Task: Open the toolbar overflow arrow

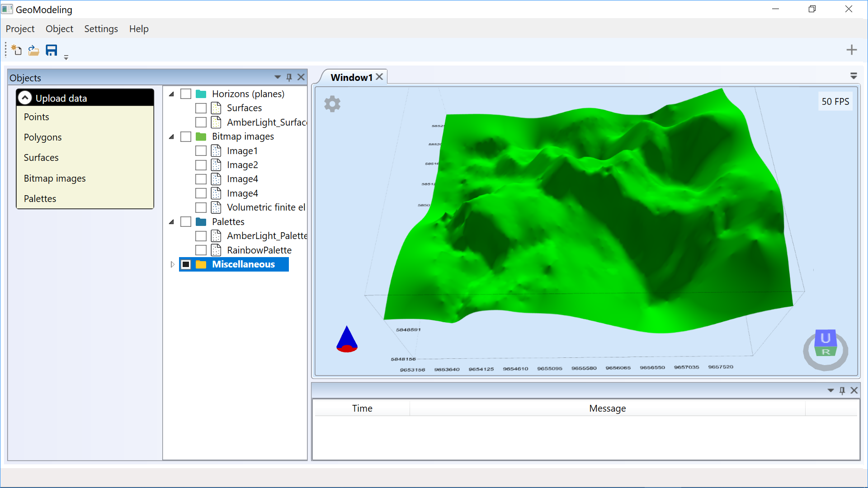Action: click(x=66, y=57)
